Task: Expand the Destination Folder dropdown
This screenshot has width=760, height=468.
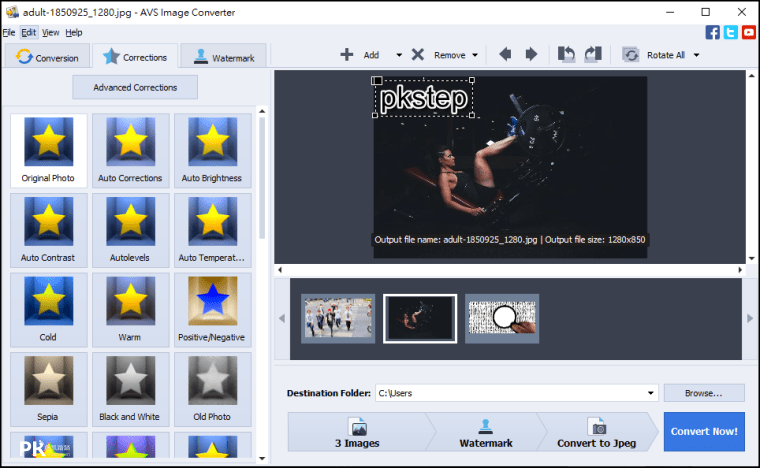Action: click(650, 393)
